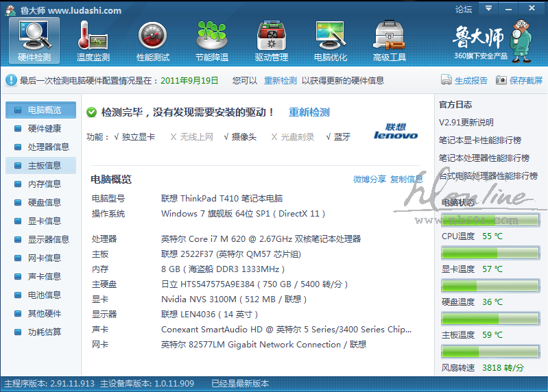Select 显卡信息 in the sidebar
Viewport: 548px width, 392px height.
pos(44,221)
